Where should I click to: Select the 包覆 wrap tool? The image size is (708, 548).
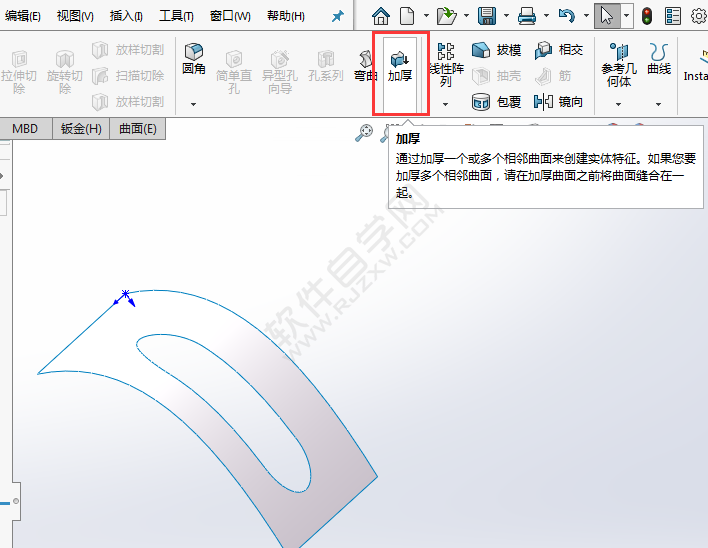(496, 102)
